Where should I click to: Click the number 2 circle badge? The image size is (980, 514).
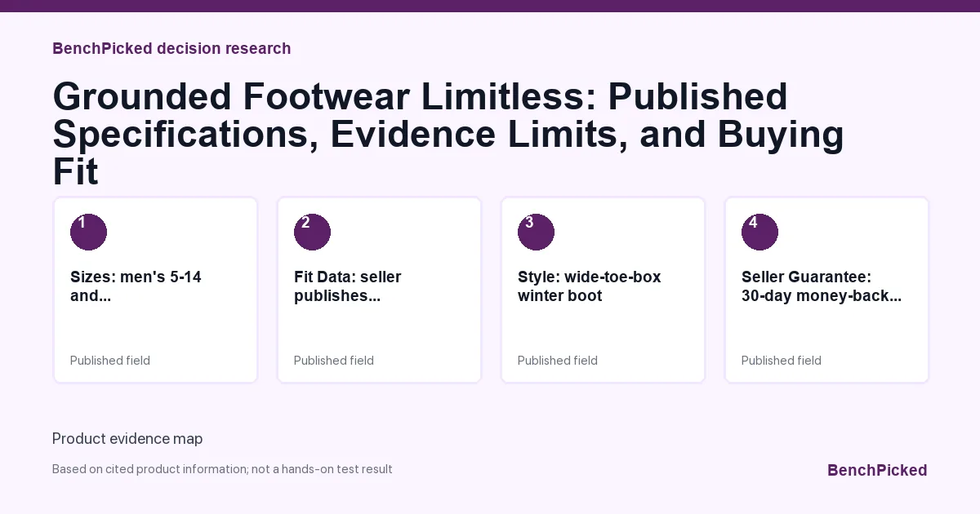312,232
